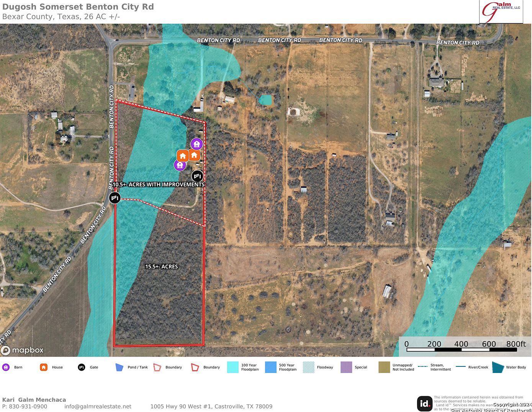The image size is (532, 412).
Task: Expand the Water Body legend entry
Action: click(x=498, y=367)
